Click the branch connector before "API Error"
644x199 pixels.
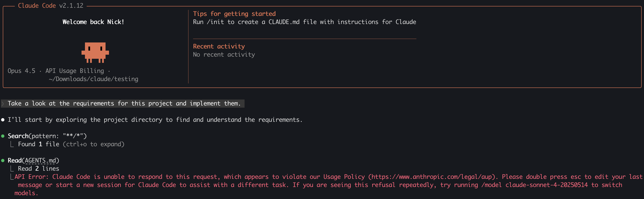pos(12,177)
